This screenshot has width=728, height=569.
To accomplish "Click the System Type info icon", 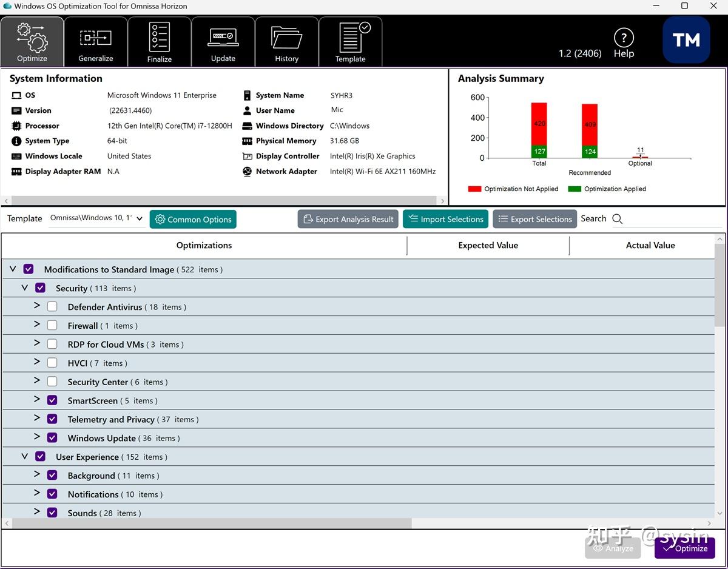I will click(16, 141).
